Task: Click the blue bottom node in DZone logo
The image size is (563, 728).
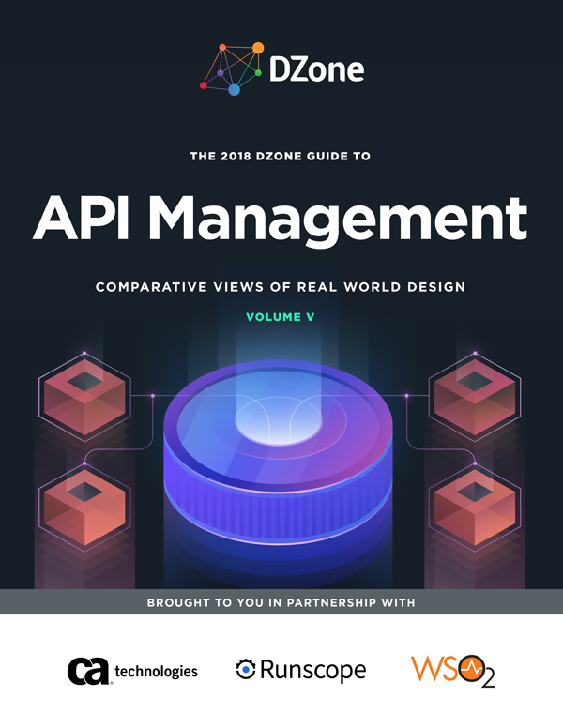Action: point(234,90)
